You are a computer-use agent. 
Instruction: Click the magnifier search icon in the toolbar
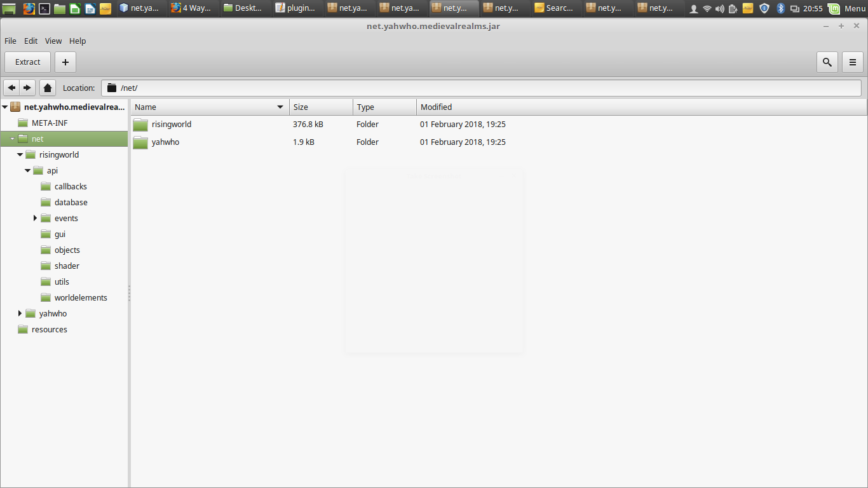[827, 62]
